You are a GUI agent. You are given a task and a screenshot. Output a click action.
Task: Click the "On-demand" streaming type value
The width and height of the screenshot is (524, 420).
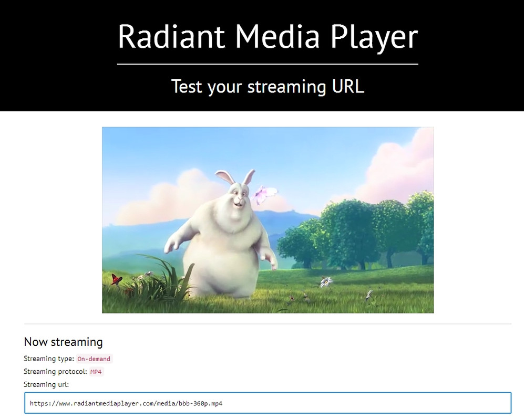coord(94,359)
